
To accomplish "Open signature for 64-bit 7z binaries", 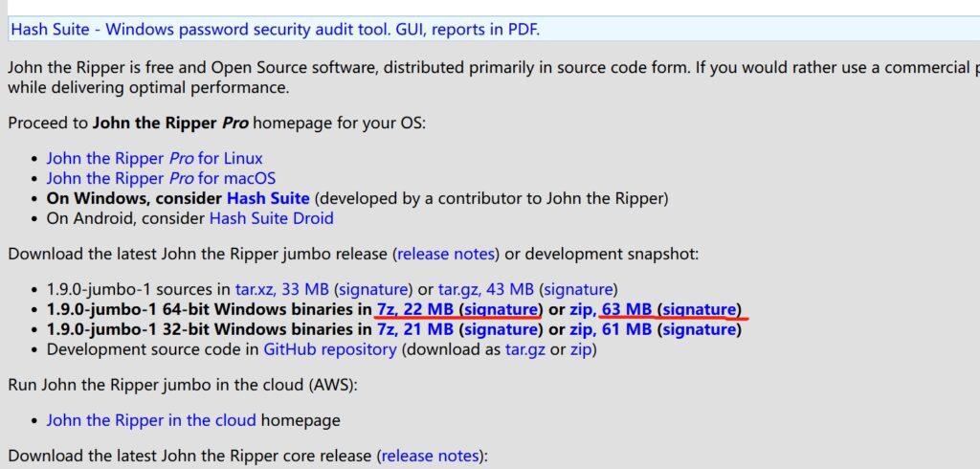I will click(x=501, y=309).
